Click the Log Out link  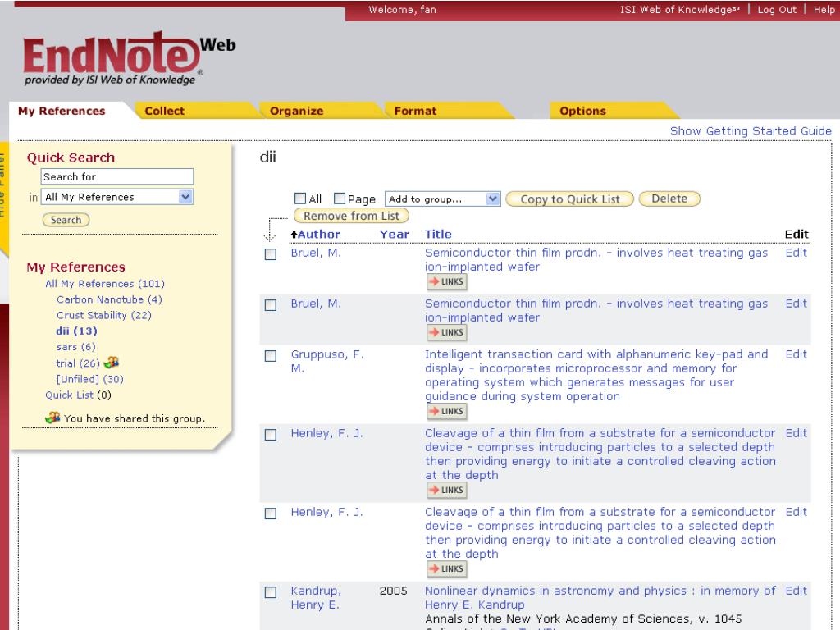[x=777, y=10]
